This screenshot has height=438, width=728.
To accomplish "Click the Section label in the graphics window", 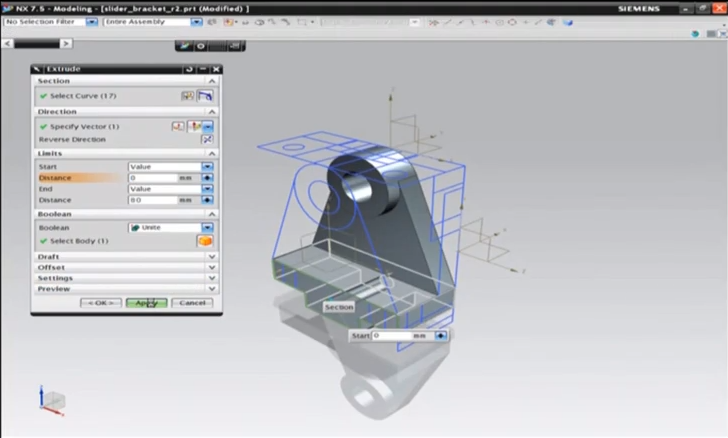I will [339, 307].
